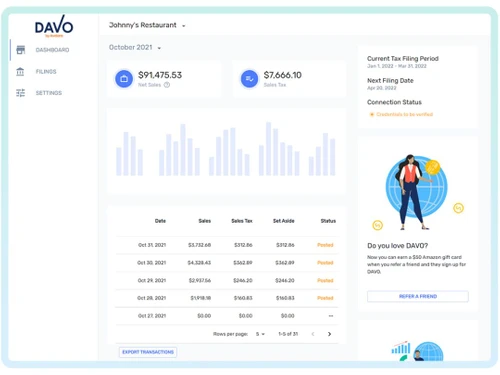500x375 pixels.
Task: Click the Date column header
Action: (x=160, y=221)
